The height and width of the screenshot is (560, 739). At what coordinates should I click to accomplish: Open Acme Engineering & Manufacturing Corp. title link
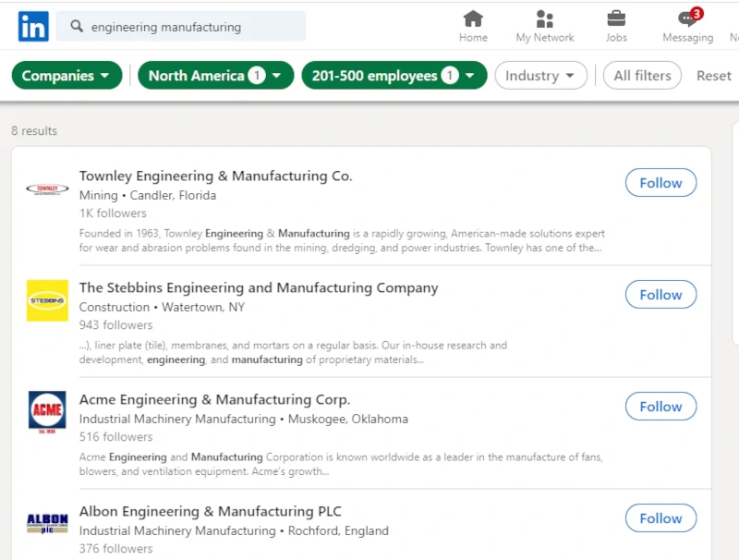(x=214, y=399)
